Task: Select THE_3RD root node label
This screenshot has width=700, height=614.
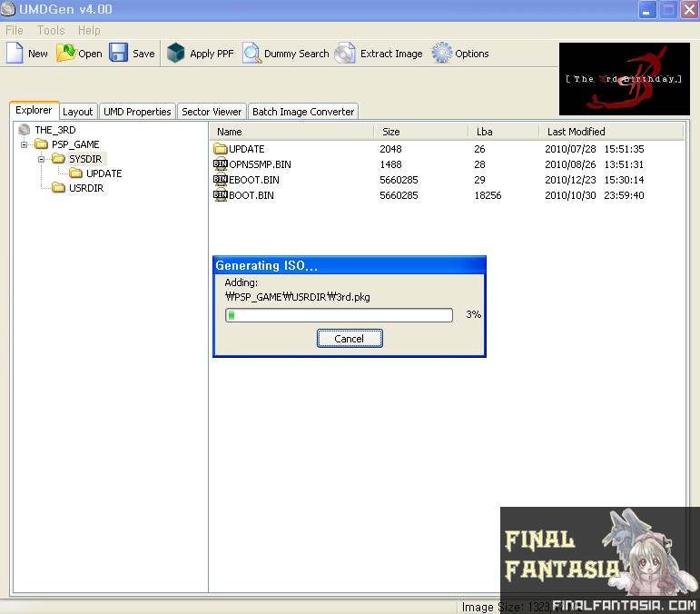Action: click(55, 130)
